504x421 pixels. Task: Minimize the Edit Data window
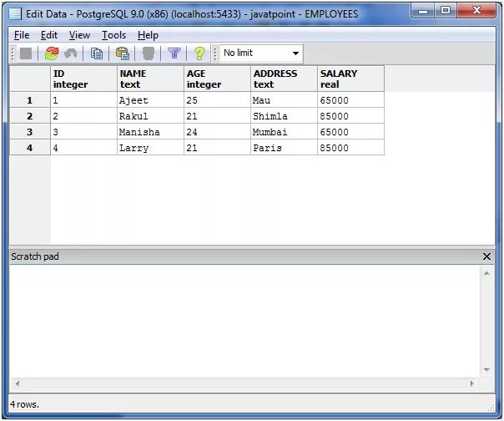point(423,11)
